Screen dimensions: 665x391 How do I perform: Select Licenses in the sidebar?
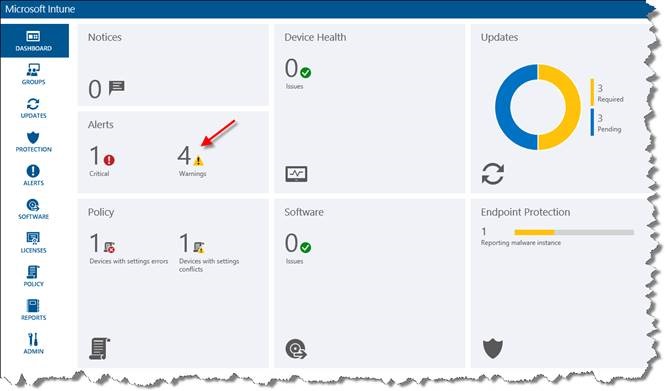(34, 243)
